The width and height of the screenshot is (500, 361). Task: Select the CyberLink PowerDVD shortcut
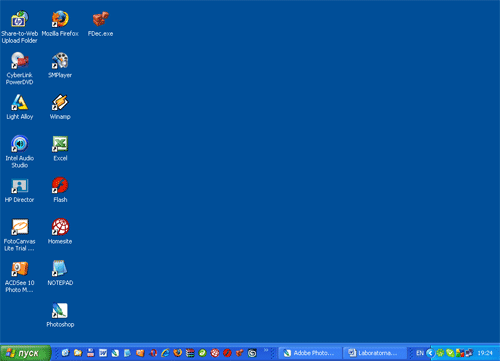[x=19, y=68]
